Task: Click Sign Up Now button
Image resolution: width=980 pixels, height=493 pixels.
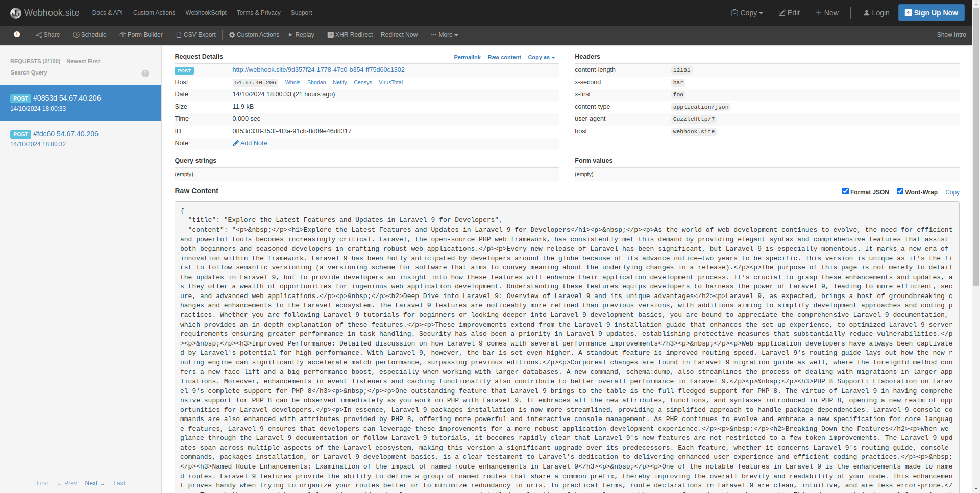Action: (x=931, y=13)
